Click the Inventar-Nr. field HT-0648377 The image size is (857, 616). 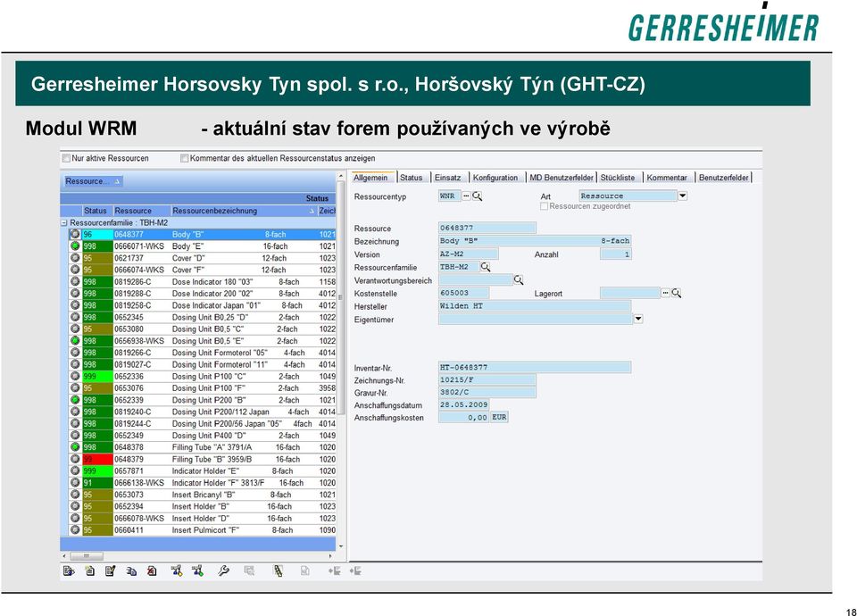tap(535, 367)
